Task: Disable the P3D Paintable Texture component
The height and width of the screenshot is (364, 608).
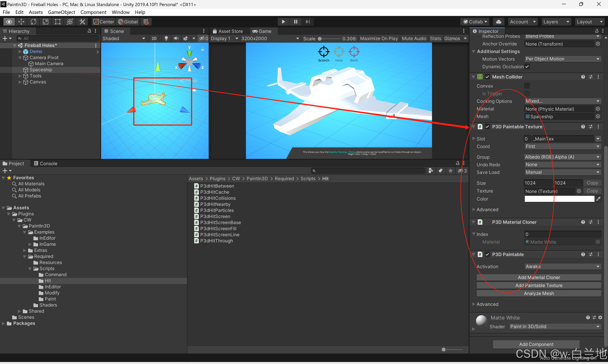Action: 487,127
